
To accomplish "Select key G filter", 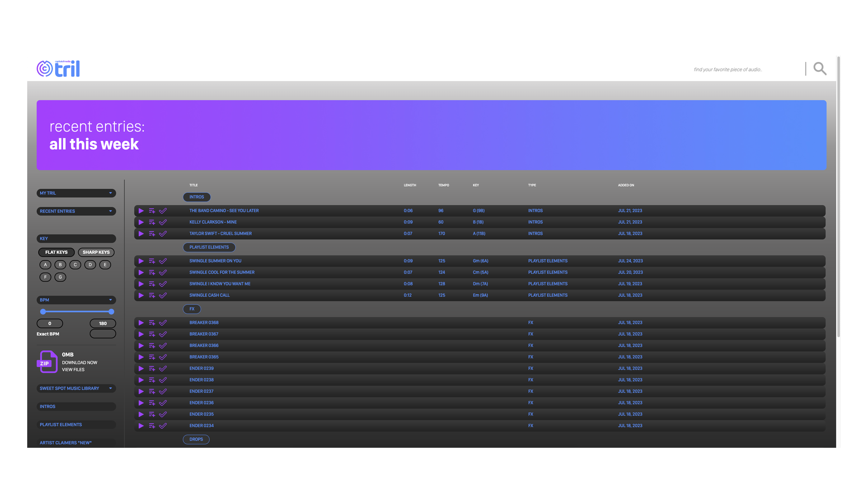I will coord(60,277).
